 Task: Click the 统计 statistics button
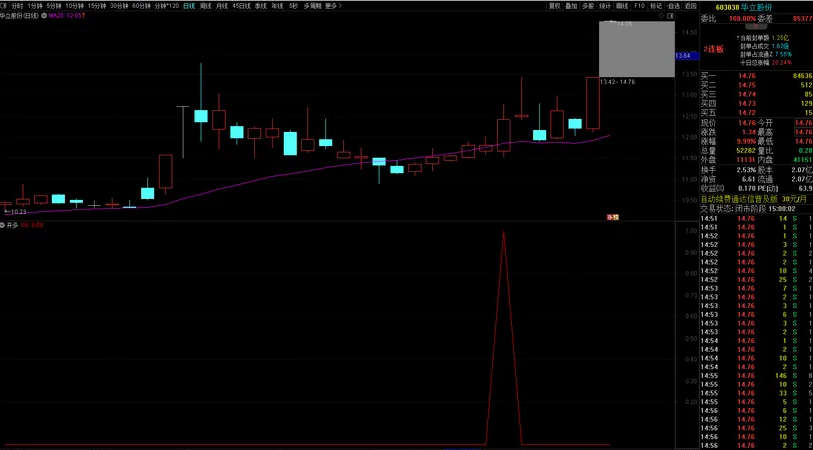pos(605,6)
